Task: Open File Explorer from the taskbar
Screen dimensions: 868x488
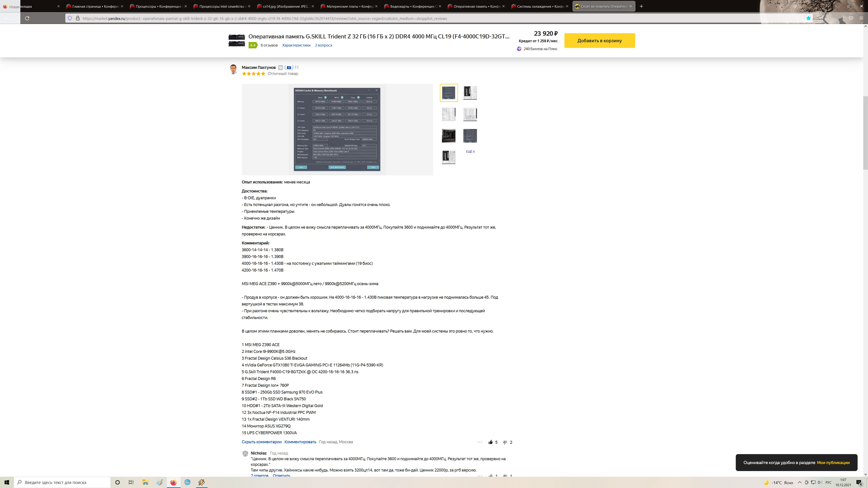Action: pos(145,482)
